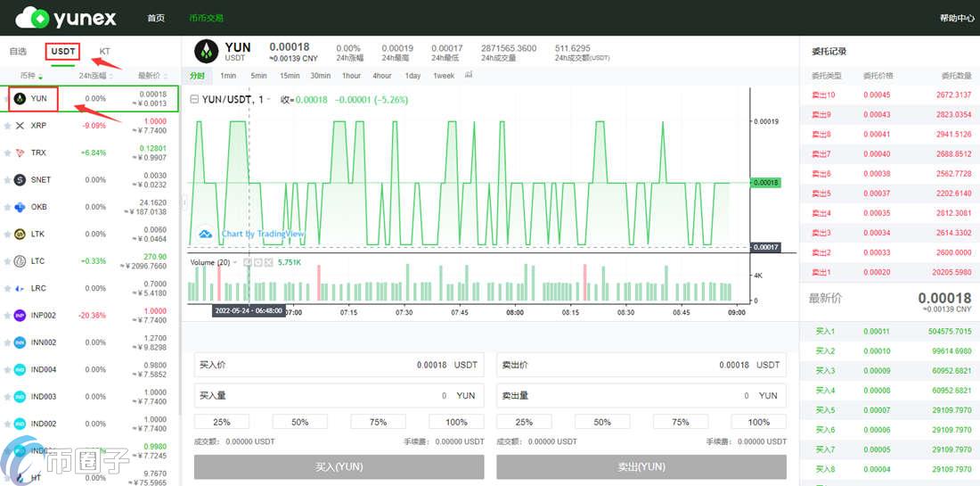Image resolution: width=980 pixels, height=486 pixels.
Task: Click the OKB coin icon
Action: (20, 207)
